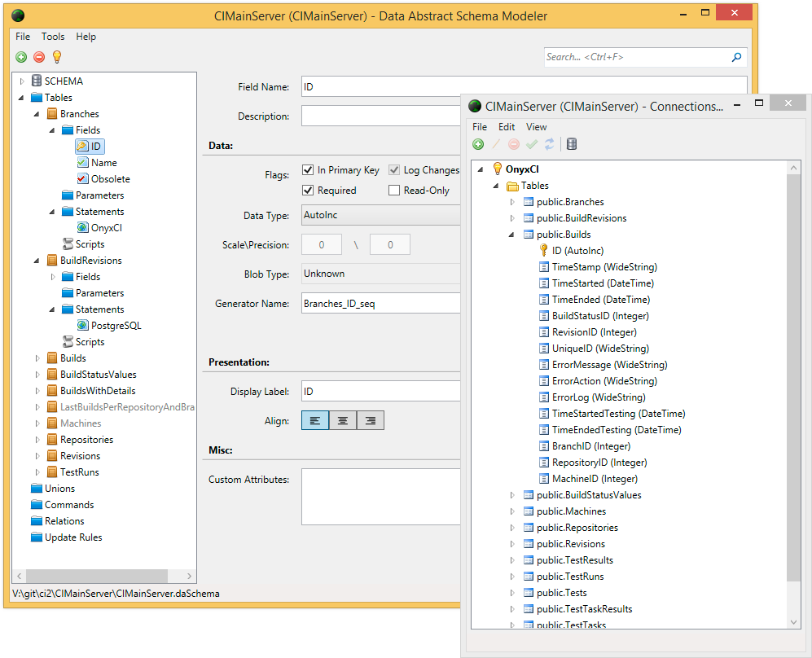The width and height of the screenshot is (812, 658).
Task: Select the PostgreSQL statement under BuildRevisions
Action: [109, 326]
